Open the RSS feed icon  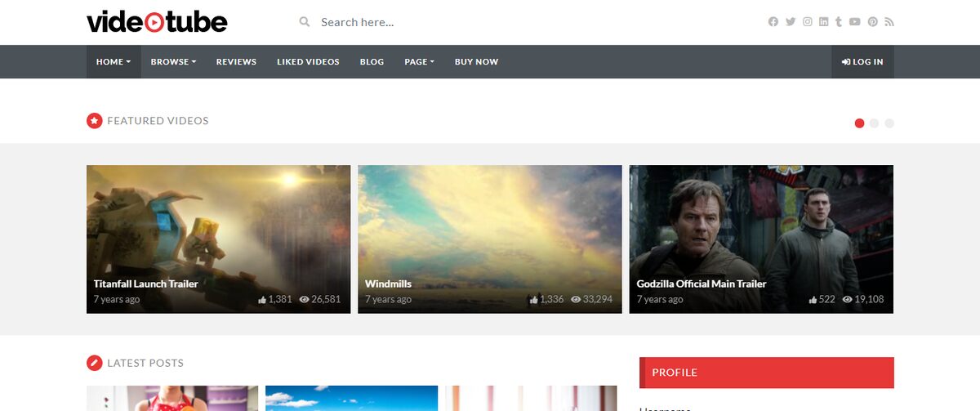[x=889, y=22]
